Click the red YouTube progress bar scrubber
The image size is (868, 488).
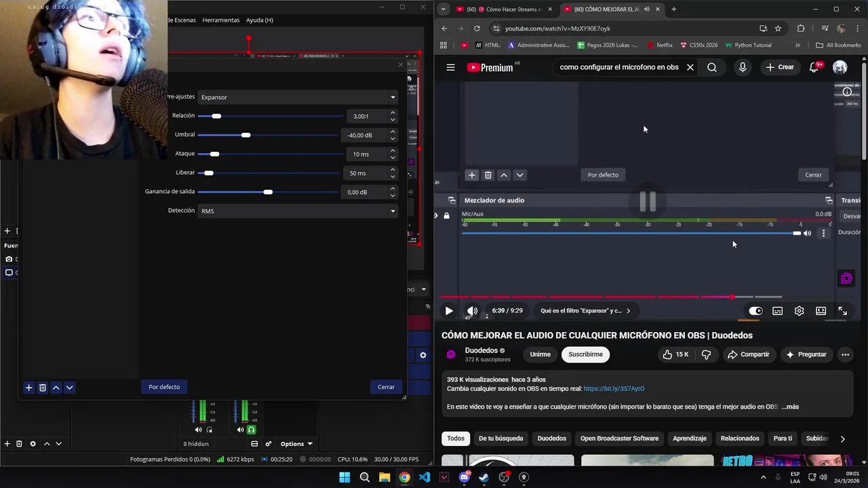pos(732,297)
